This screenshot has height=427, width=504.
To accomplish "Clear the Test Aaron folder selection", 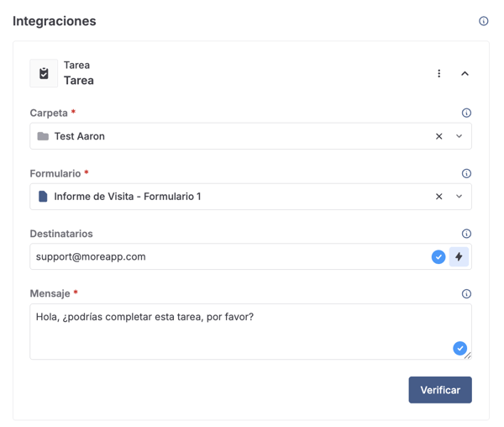I will click(438, 136).
